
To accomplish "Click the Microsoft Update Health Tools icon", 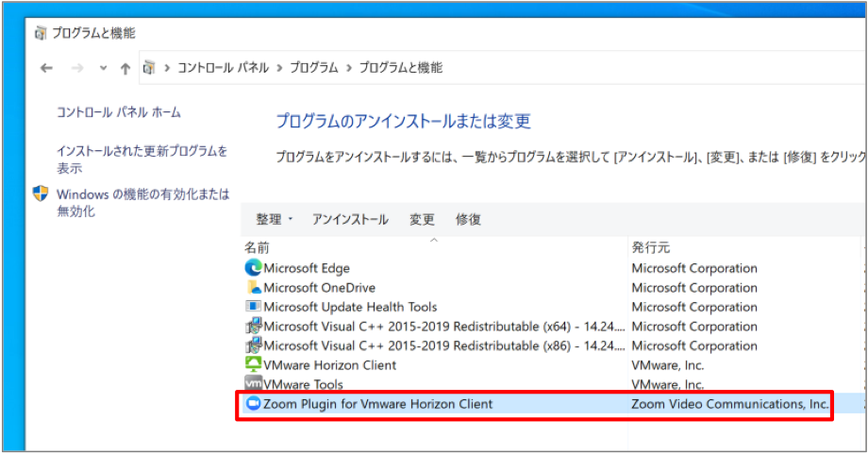I will coord(253,307).
